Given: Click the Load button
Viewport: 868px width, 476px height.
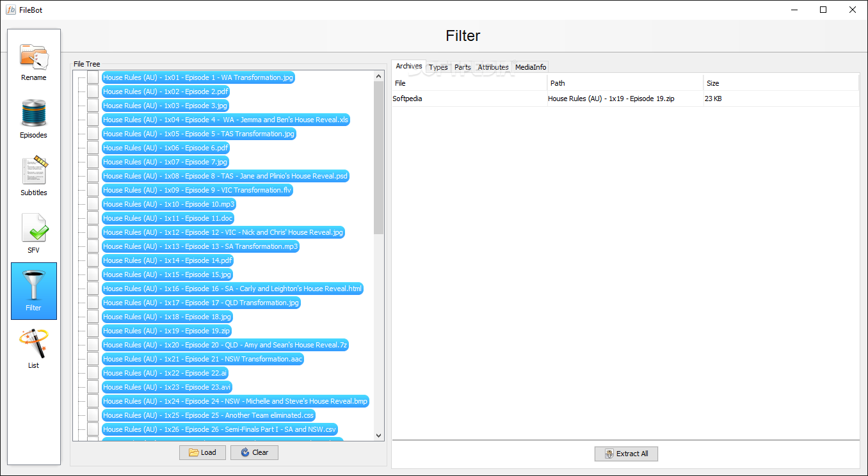Looking at the screenshot, I should [202, 452].
